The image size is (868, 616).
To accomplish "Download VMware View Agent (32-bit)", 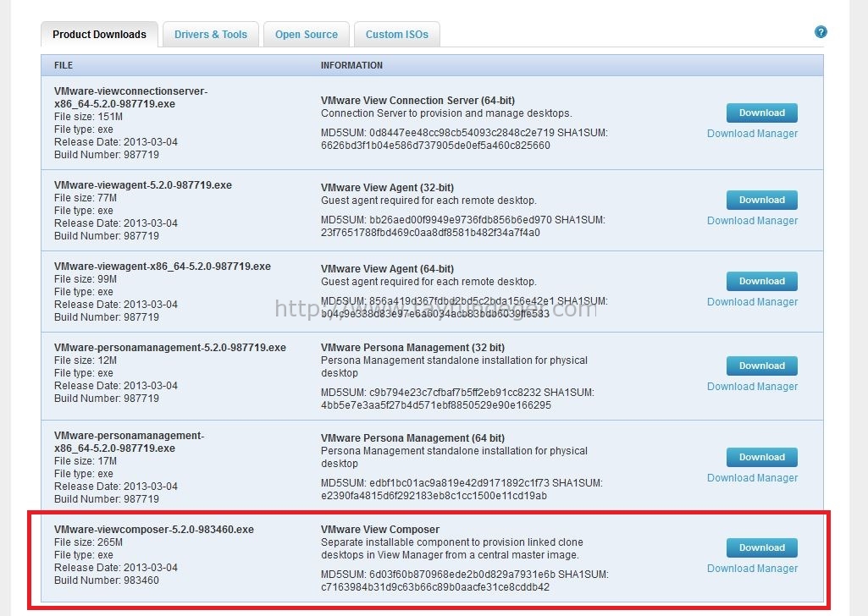I will 761,200.
